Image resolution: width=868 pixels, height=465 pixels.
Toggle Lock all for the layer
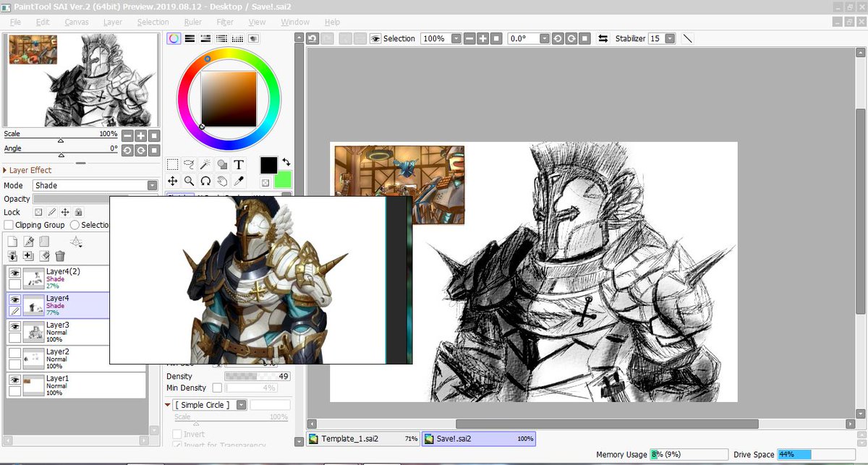[78, 212]
